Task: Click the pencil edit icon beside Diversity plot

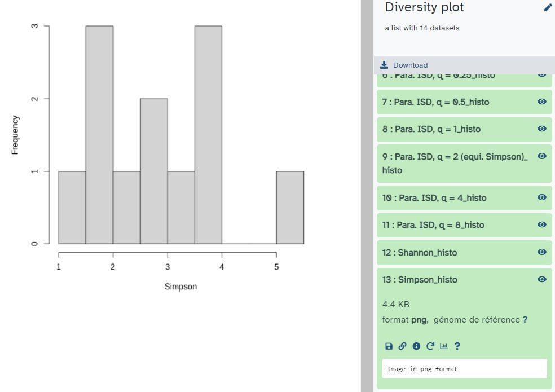Action: (x=548, y=7)
